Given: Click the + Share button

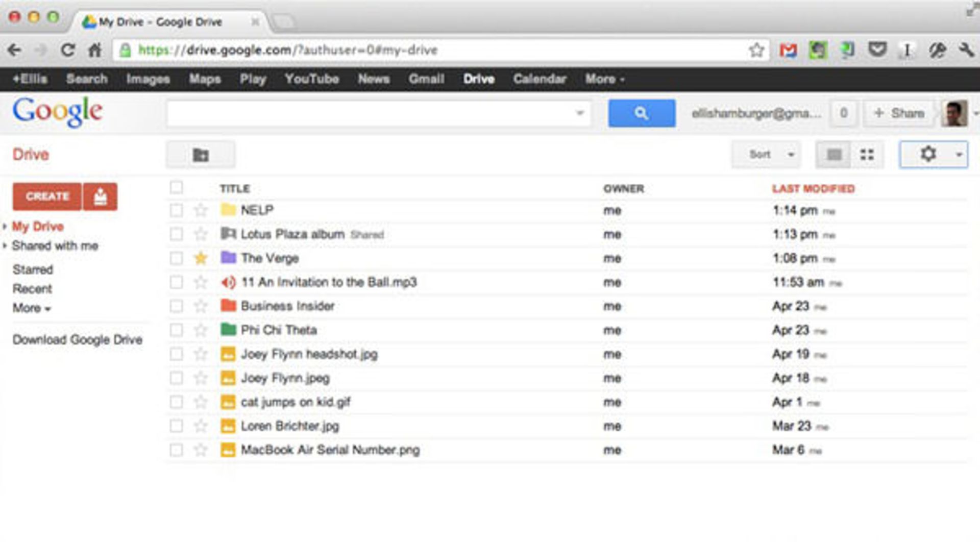Looking at the screenshot, I should [899, 113].
